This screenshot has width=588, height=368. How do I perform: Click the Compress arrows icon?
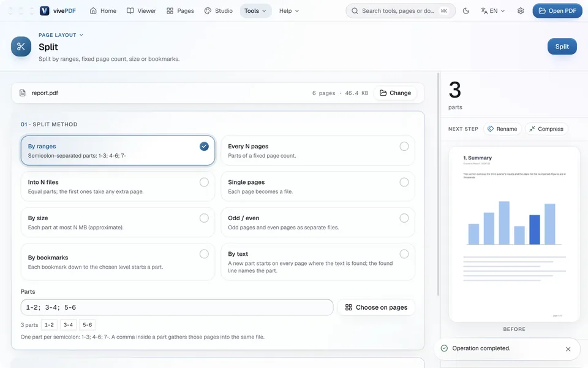(x=532, y=129)
